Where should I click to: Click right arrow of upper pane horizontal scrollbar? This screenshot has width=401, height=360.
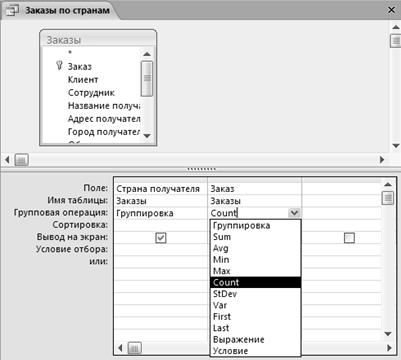pos(382,160)
